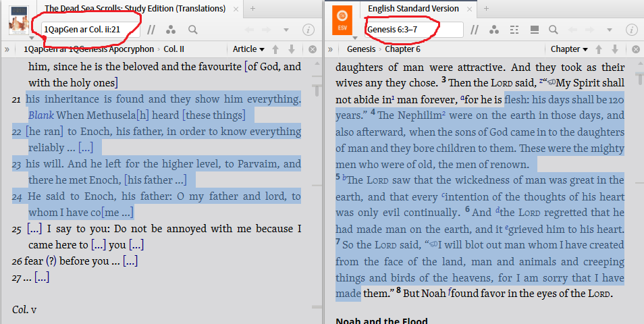Image resolution: width=644 pixels, height=324 pixels.
Task: Open history dropdown in ESV panel
Action: coord(610,30)
